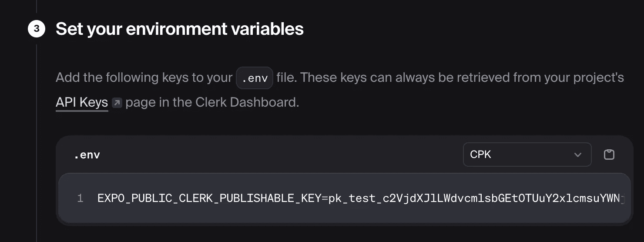Click empty area of code block header
The height and width of the screenshot is (242, 644).
coord(278,155)
